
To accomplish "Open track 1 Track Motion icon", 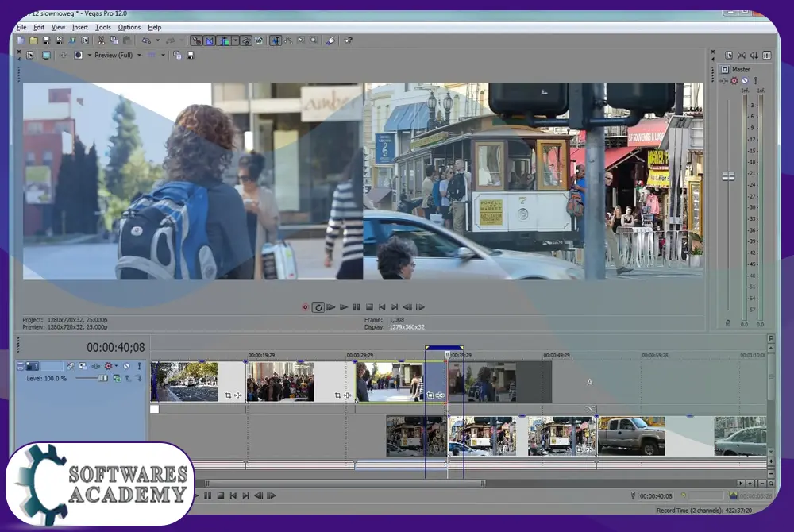I will pos(71,366).
